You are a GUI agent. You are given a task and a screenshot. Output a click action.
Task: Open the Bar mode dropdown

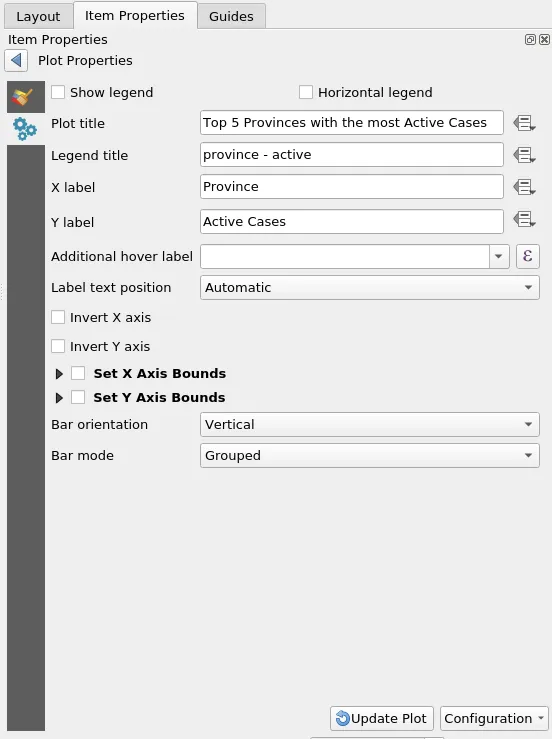click(x=370, y=456)
